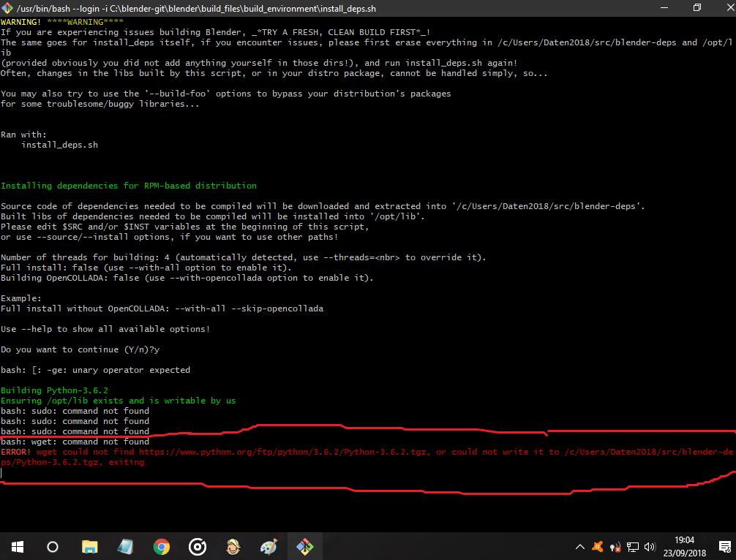736x560 pixels.
Task: Click 'Do you want to continue (Y/n)?y' prompt
Action: pos(80,350)
